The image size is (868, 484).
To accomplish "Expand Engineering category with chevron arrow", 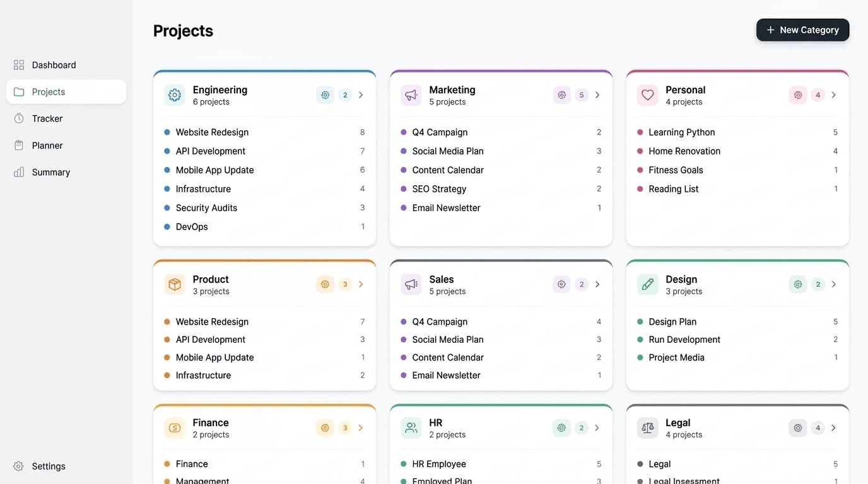I will (361, 95).
